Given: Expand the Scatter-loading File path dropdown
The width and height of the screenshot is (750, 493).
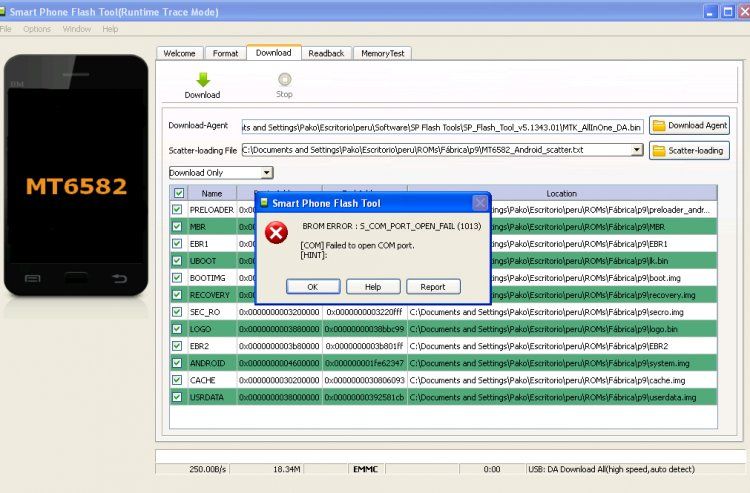Looking at the screenshot, I should (637, 150).
